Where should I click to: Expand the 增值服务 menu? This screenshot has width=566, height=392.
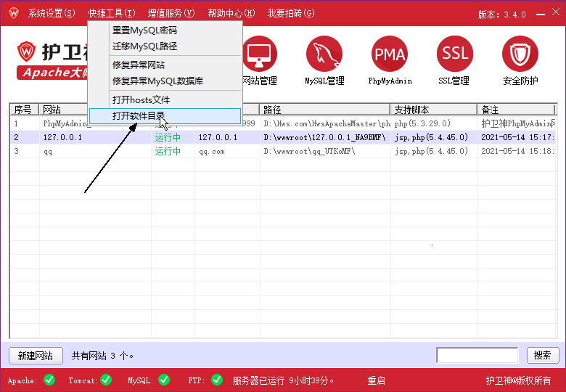(x=171, y=14)
